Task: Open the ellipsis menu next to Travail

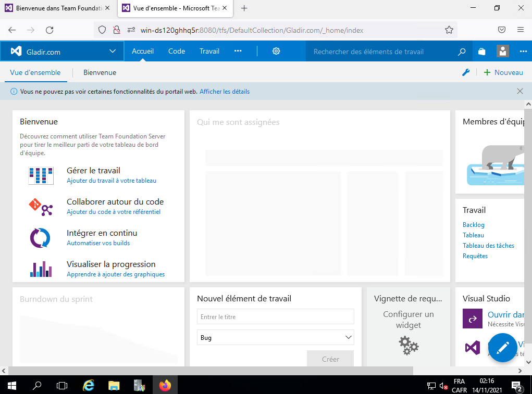Action: point(238,51)
